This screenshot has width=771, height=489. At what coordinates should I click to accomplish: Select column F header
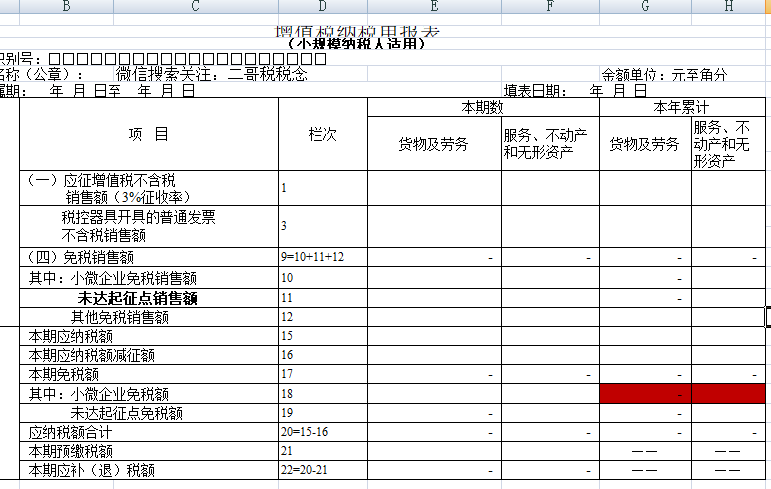pyautogui.click(x=550, y=6)
